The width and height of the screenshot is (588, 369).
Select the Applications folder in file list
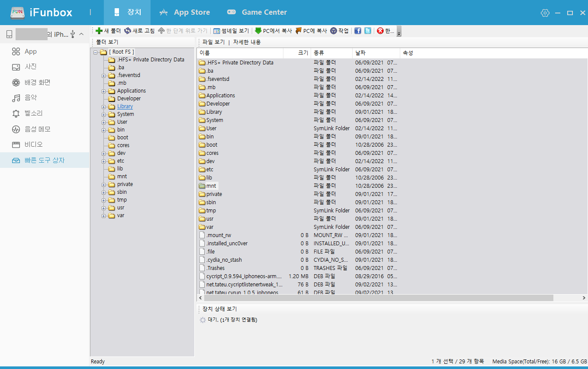tap(220, 96)
